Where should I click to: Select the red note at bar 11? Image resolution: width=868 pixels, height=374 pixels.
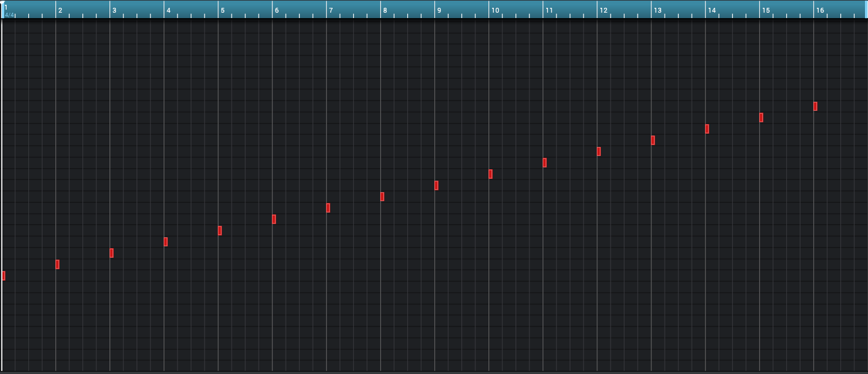point(545,163)
